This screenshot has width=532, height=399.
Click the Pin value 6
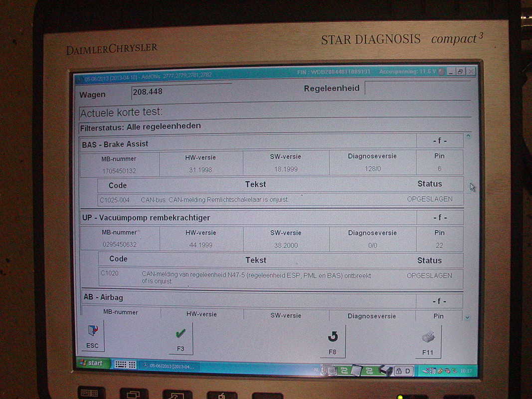(x=439, y=169)
